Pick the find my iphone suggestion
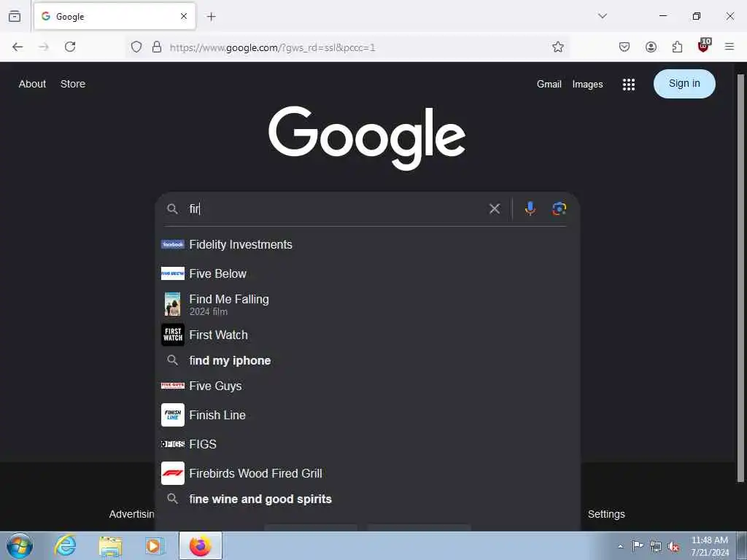Viewport: 747px width, 560px height. pos(367,360)
